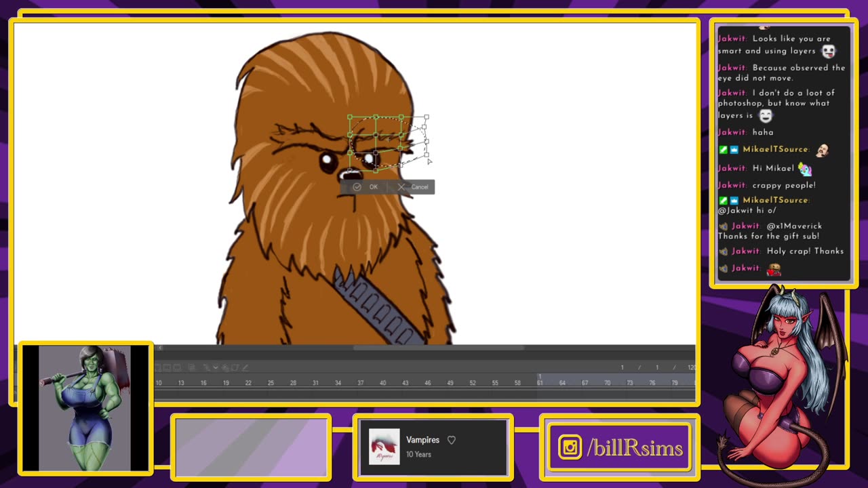Click the heart icon beside Vampires
The image size is (868, 488).
[452, 440]
